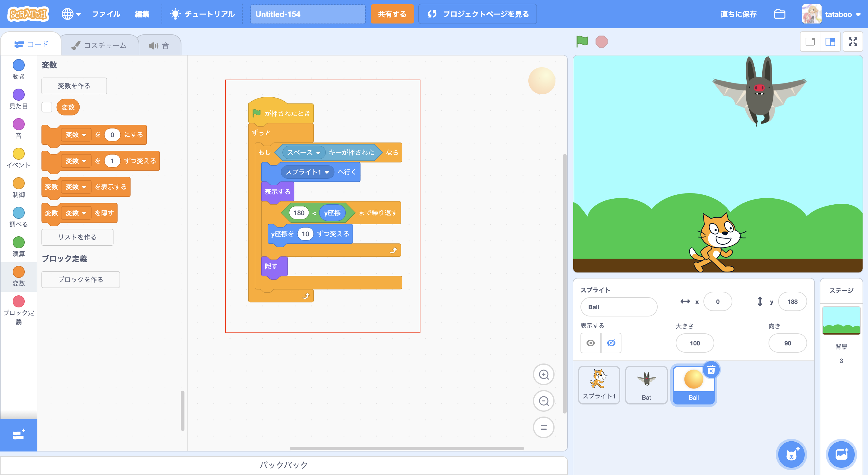Open the language globe dropdown
Viewport: 868px width, 475px height.
pos(71,14)
